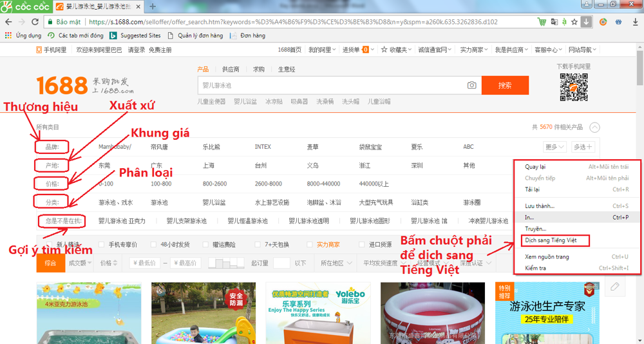This screenshot has height=344, width=644.
Task: Open the 所在地区 region dropdown
Action: 336,263
